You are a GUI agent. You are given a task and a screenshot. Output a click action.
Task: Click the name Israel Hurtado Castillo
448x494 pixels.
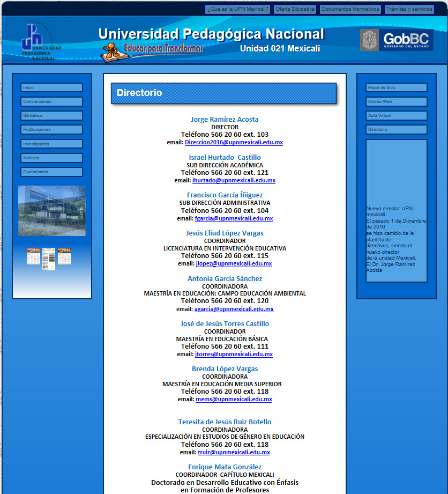point(225,158)
